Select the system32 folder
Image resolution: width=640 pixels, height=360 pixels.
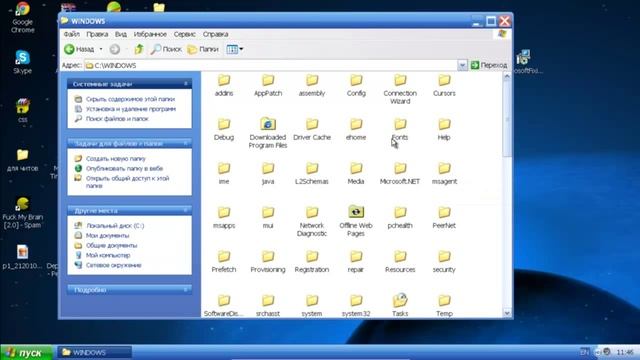click(356, 306)
